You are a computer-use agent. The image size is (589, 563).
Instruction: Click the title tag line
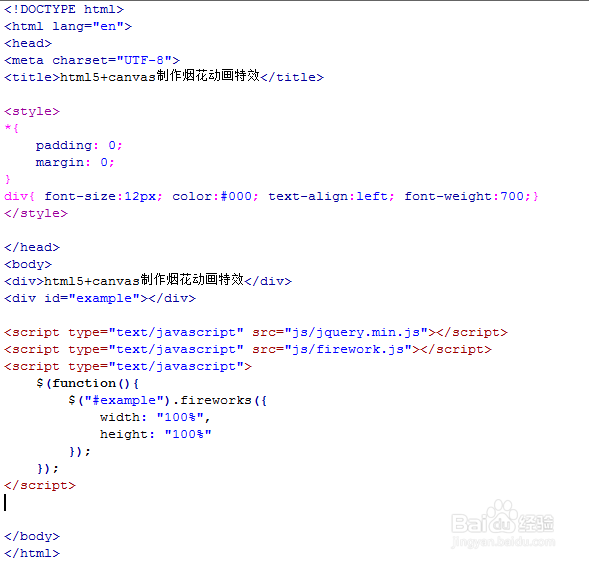[x=164, y=76]
